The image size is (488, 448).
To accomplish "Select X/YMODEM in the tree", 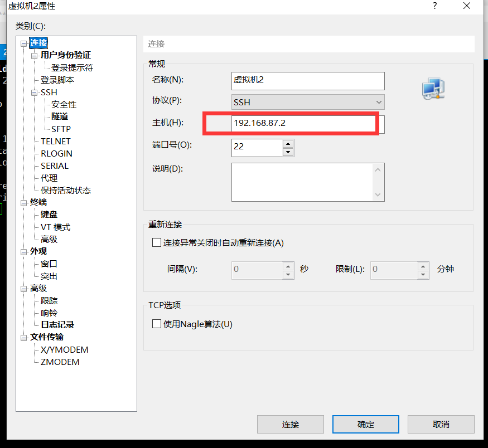I will 65,350.
